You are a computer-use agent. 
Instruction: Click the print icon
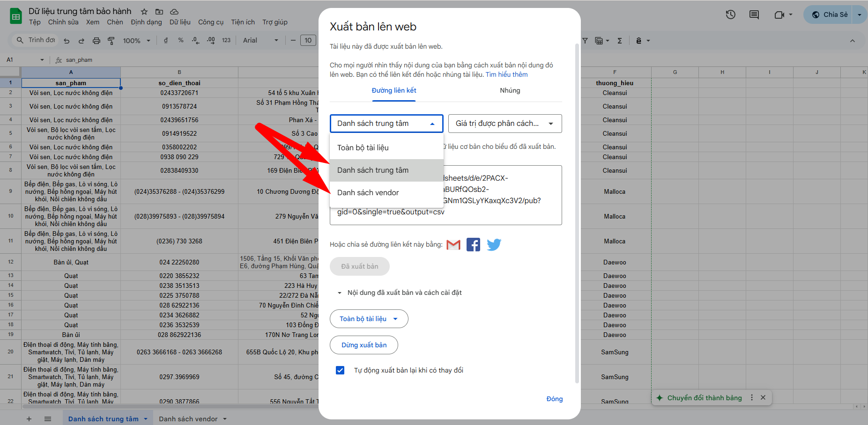(96, 41)
